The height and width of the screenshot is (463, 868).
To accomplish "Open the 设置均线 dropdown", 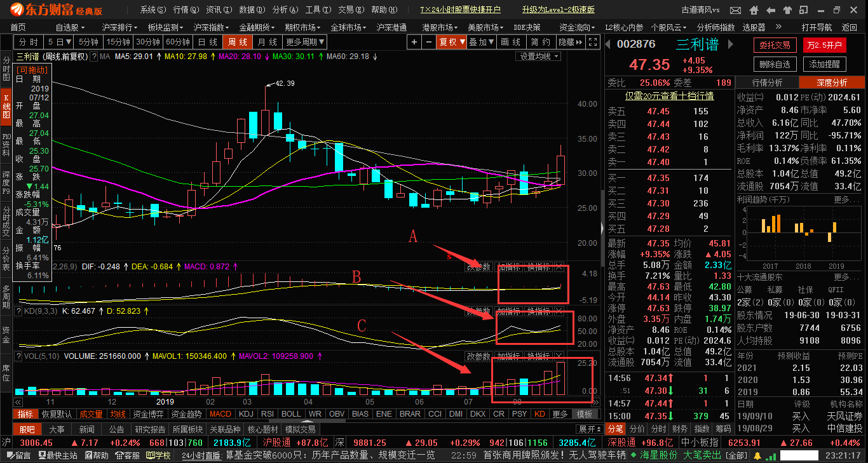I will (539, 57).
